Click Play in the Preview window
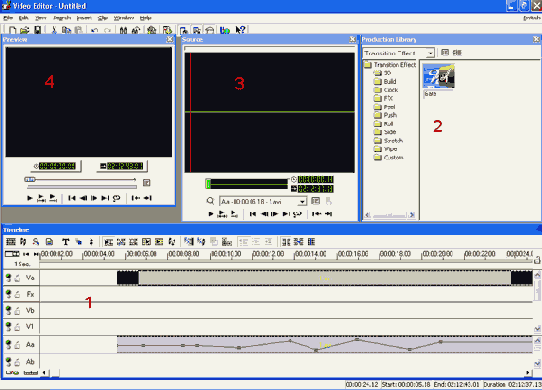The image size is (542, 390). [x=30, y=198]
